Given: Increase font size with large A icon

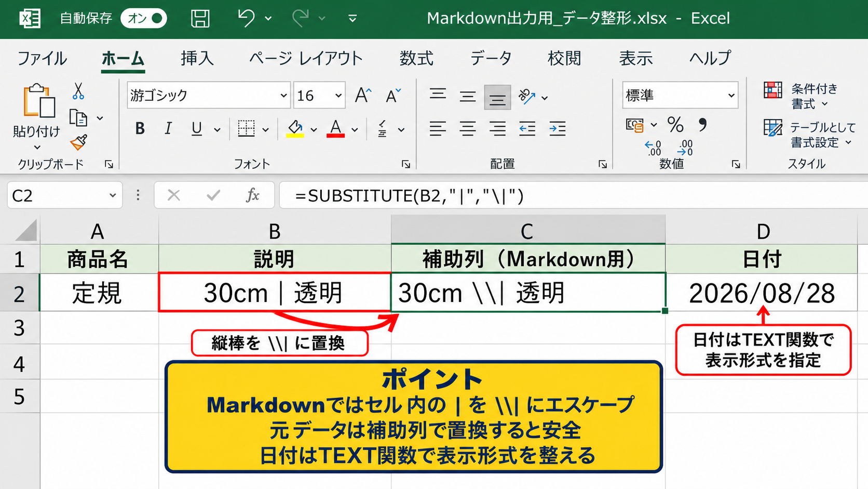Looking at the screenshot, I should [x=363, y=95].
